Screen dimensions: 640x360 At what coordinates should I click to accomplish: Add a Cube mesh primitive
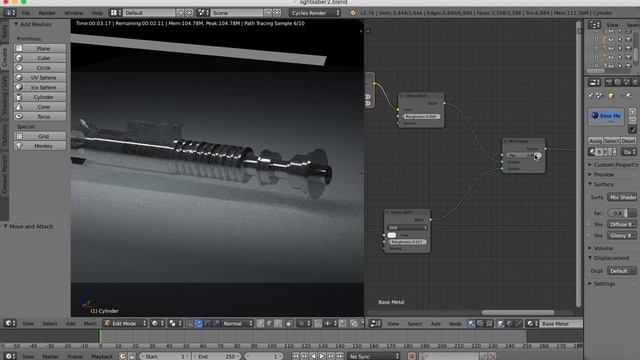40,58
